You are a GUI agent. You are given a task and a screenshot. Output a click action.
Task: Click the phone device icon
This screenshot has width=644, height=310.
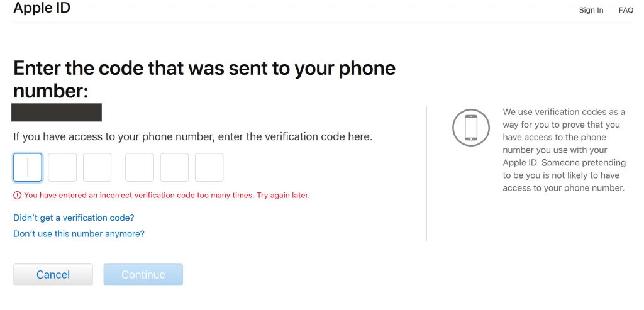click(470, 127)
